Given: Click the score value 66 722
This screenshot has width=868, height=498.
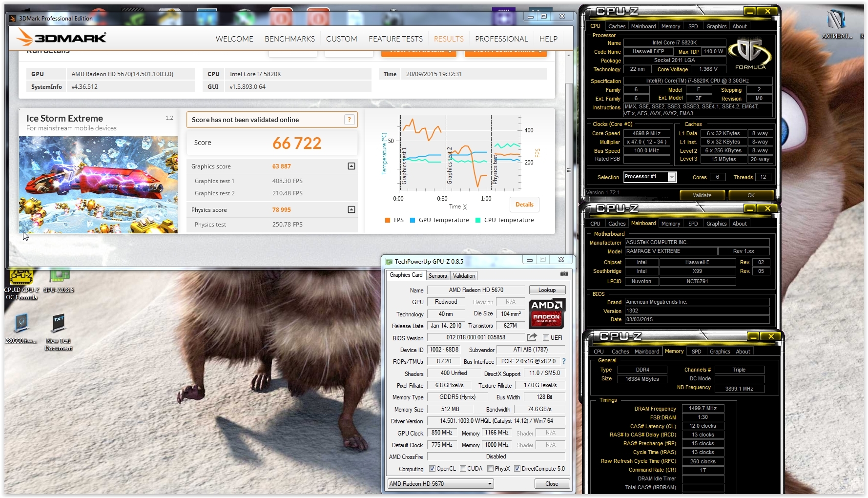Looking at the screenshot, I should coord(297,143).
